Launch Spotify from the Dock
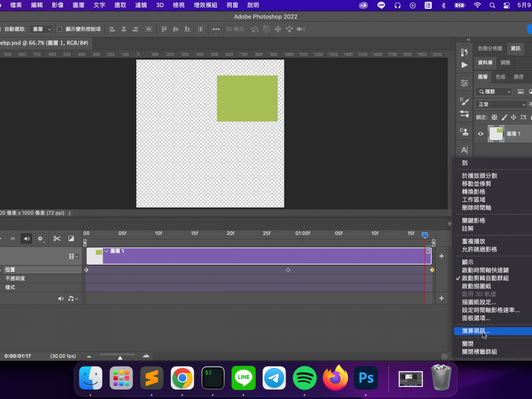The width and height of the screenshot is (532, 399). pyautogui.click(x=305, y=378)
